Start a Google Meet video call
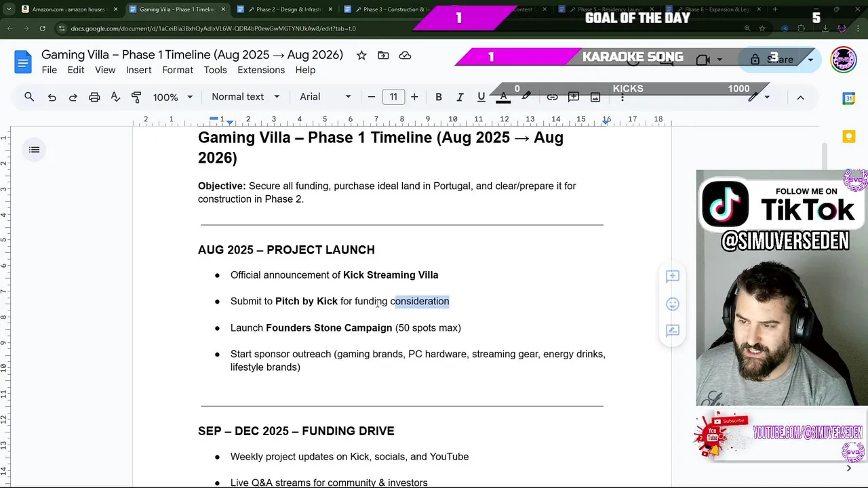 [x=703, y=60]
